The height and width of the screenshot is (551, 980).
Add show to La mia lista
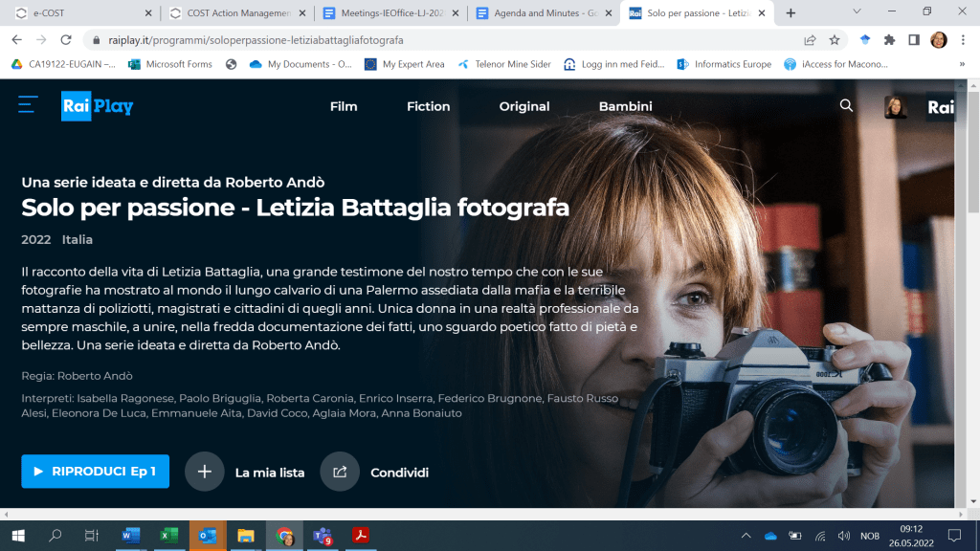click(x=204, y=472)
